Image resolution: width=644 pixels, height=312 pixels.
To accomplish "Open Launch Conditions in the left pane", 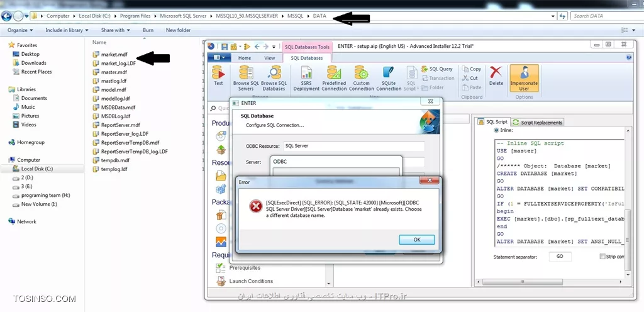I will pyautogui.click(x=251, y=281).
